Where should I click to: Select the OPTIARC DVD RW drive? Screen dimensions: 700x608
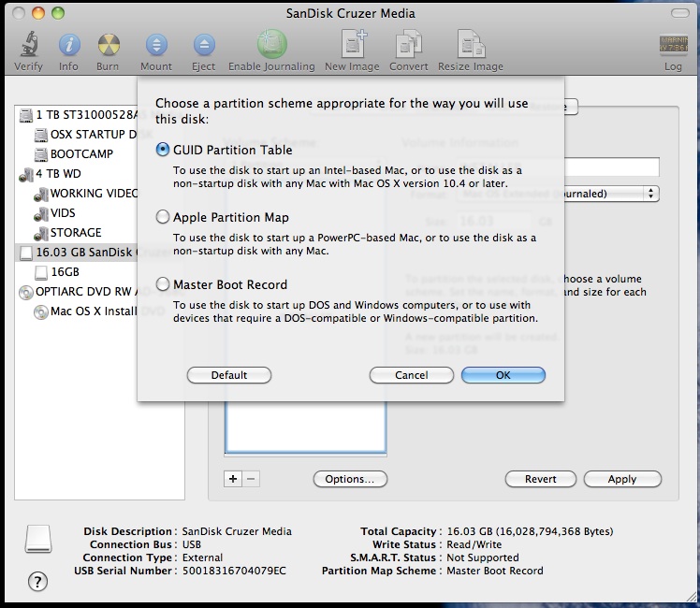tap(78, 291)
